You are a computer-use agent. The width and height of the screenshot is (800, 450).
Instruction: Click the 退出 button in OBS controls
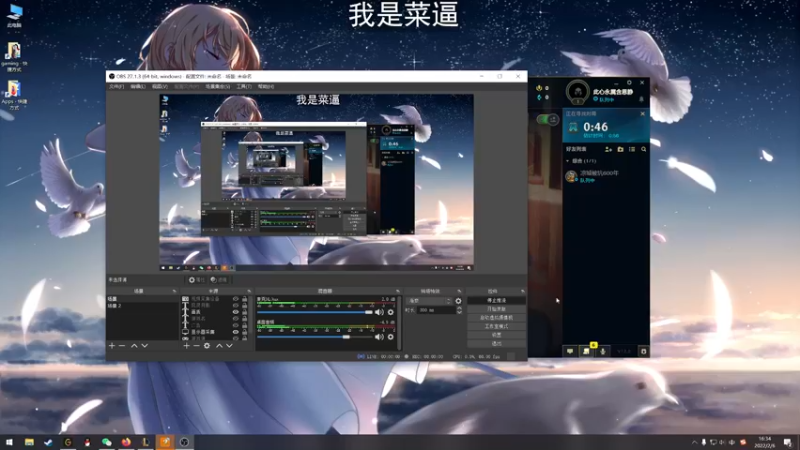(496, 344)
